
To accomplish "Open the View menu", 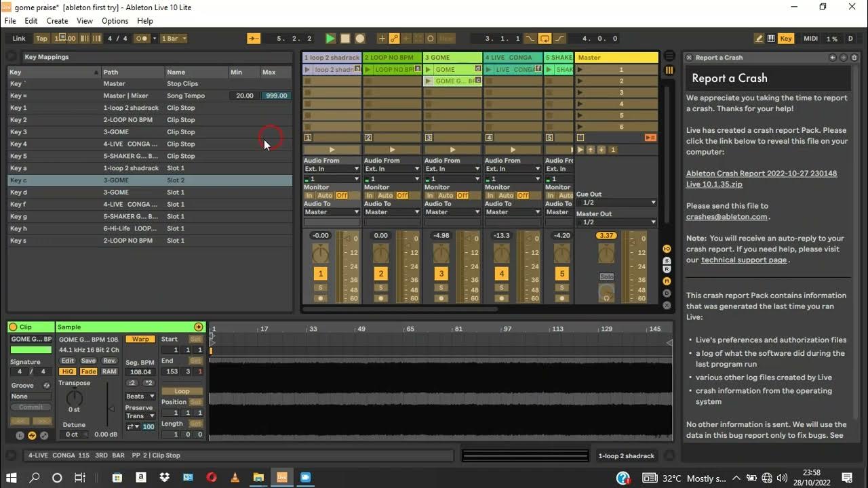I will 85,21.
